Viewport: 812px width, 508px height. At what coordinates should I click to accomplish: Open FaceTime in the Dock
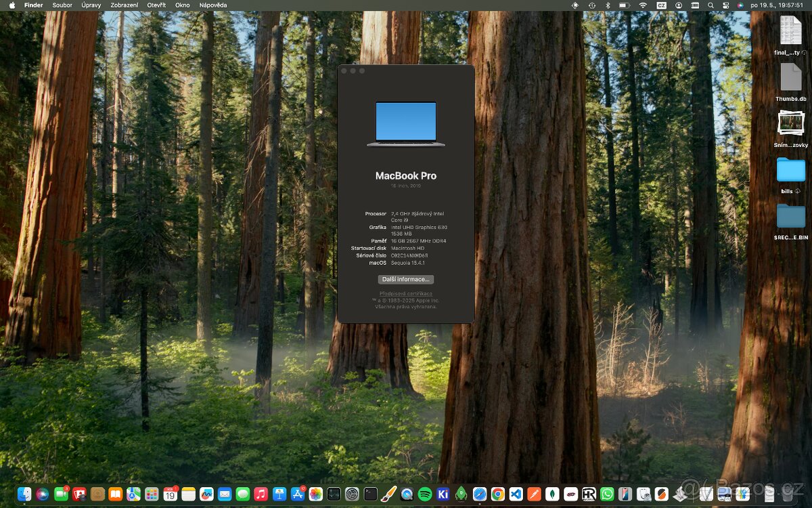[61, 494]
